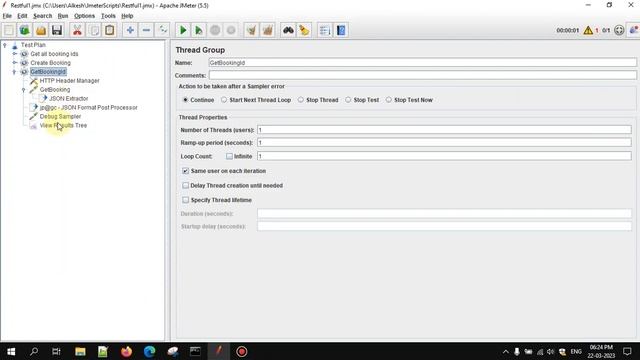The image size is (640, 360).
Task: Open the Function Helper dialog
Action: point(325,30)
